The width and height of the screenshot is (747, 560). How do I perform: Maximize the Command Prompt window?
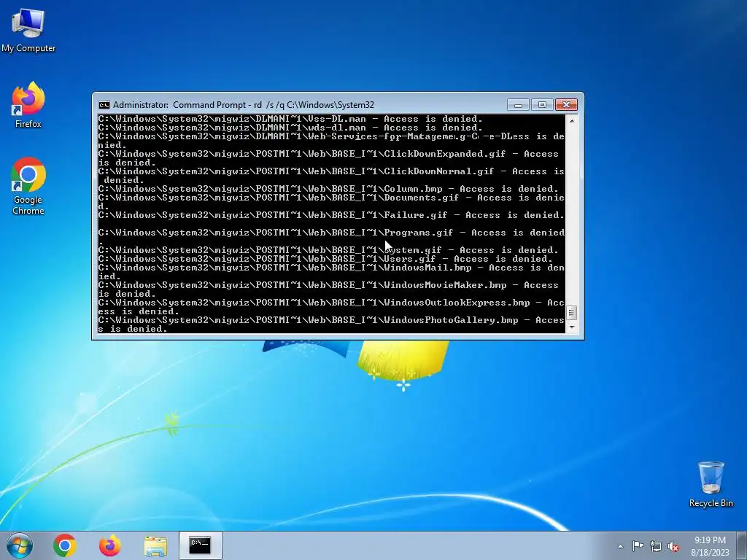click(542, 105)
